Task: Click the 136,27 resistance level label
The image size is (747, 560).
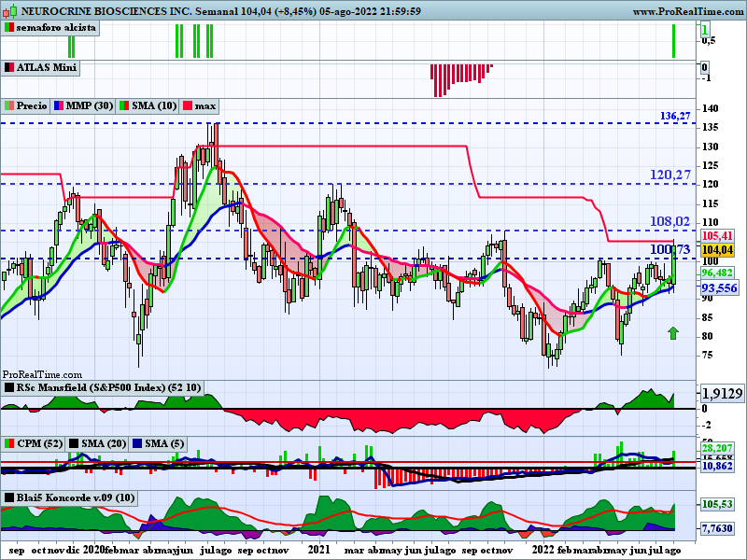Action: click(x=675, y=116)
